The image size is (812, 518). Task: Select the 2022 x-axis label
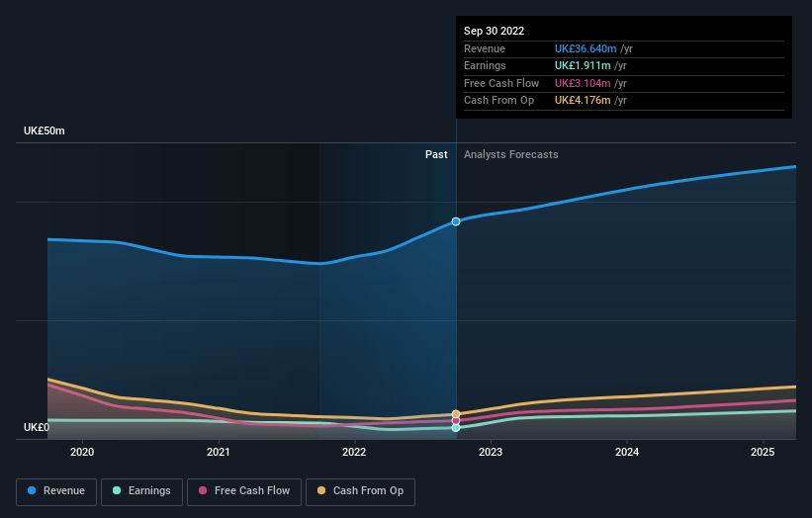point(354,453)
